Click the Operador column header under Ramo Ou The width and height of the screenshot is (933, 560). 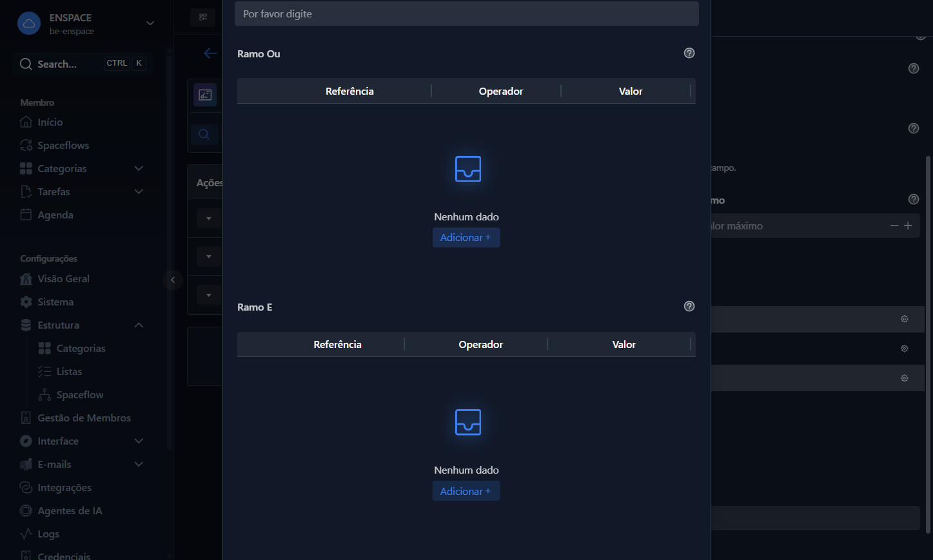(x=501, y=92)
